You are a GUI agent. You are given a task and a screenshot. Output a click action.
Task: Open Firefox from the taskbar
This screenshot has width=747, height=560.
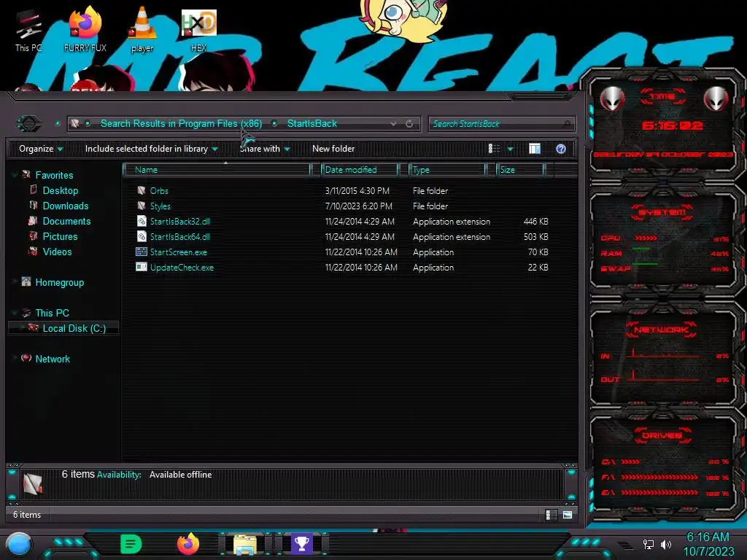(188, 544)
